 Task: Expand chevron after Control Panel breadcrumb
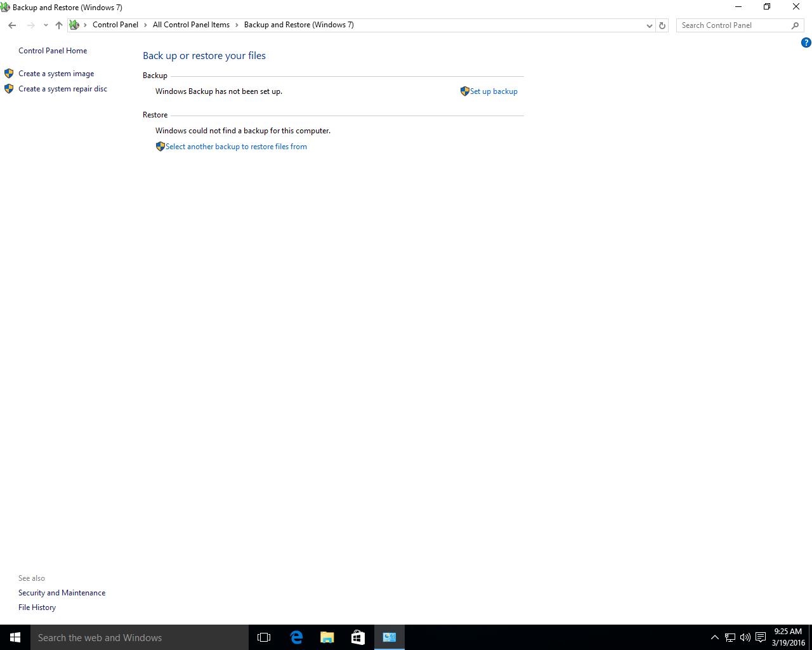click(145, 25)
